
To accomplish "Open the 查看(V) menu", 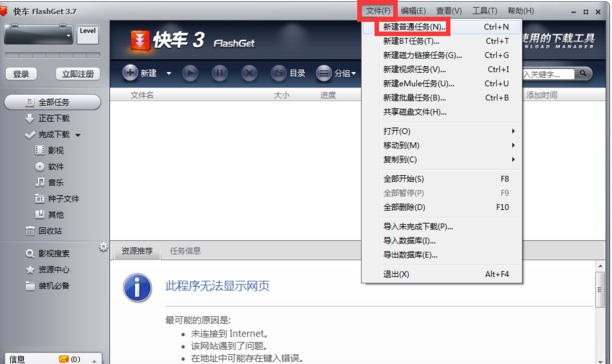I will 449,11.
